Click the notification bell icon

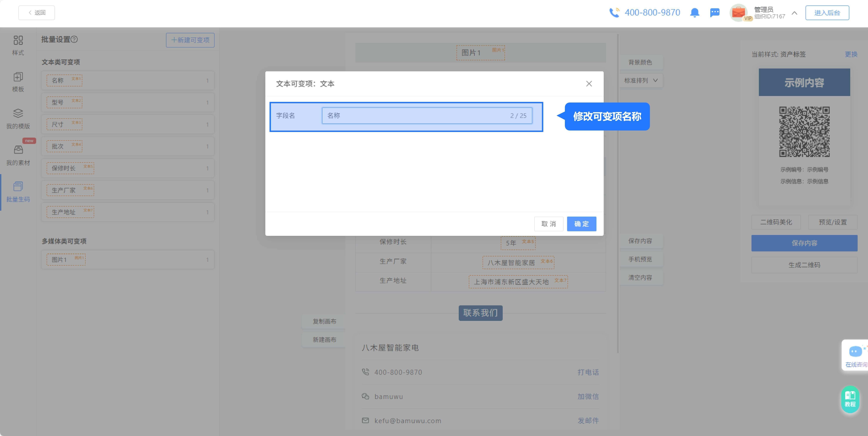[694, 13]
